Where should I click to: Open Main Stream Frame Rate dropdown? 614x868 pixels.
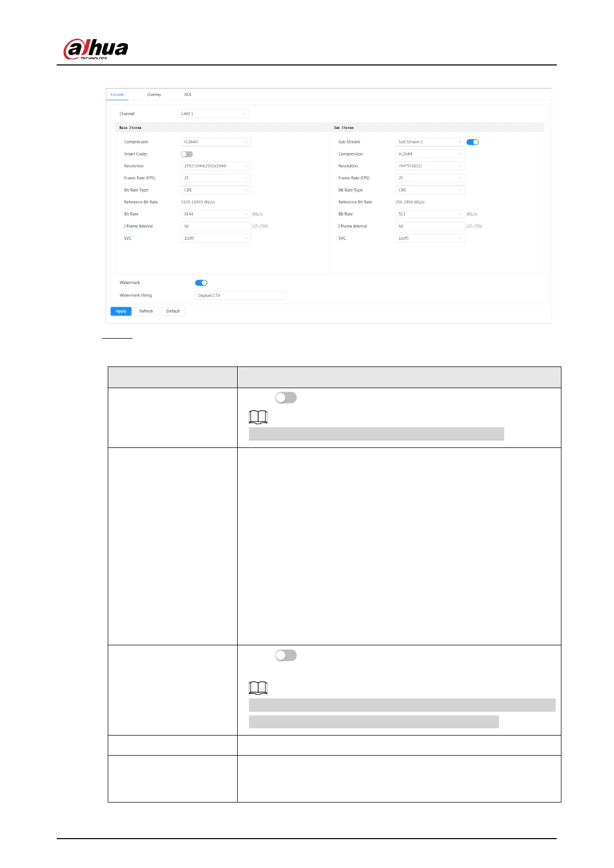(x=215, y=178)
